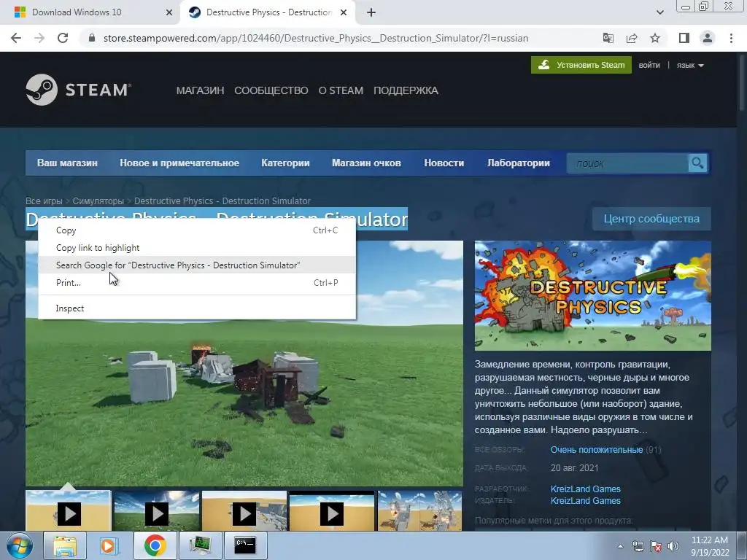Open Chrome's three-dot menu
The height and width of the screenshot is (560, 747).
point(731,38)
